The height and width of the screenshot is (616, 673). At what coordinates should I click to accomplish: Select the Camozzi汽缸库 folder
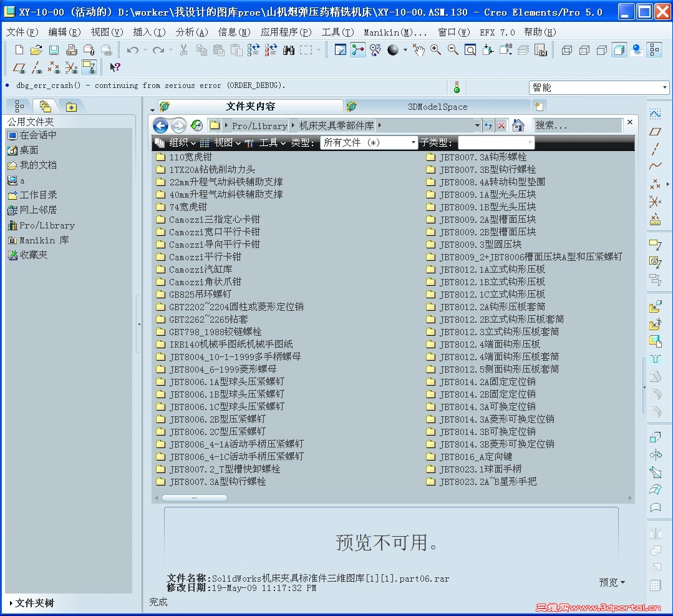tap(194, 270)
